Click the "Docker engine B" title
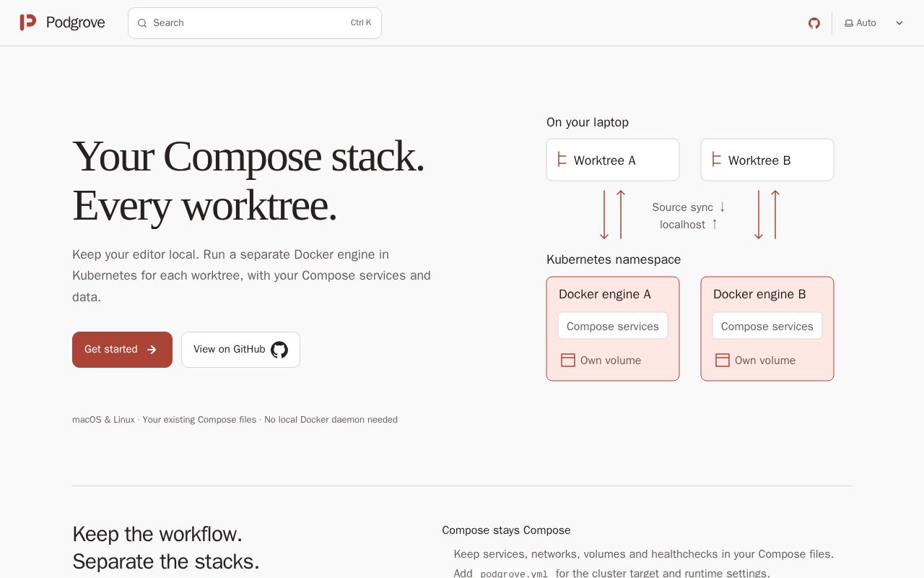924x578 pixels. [759, 294]
